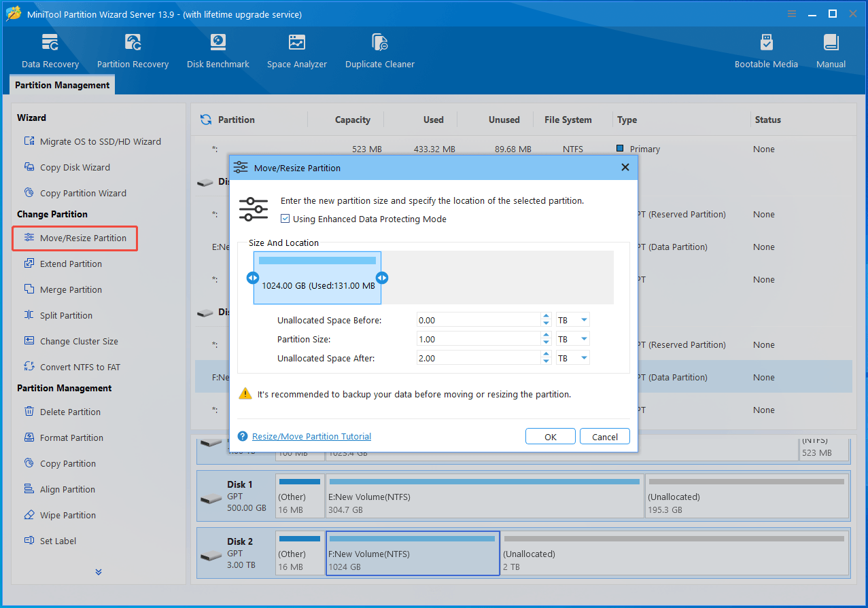Click the left resize handle of partition
Image resolution: width=868 pixels, height=608 pixels.
click(252, 277)
